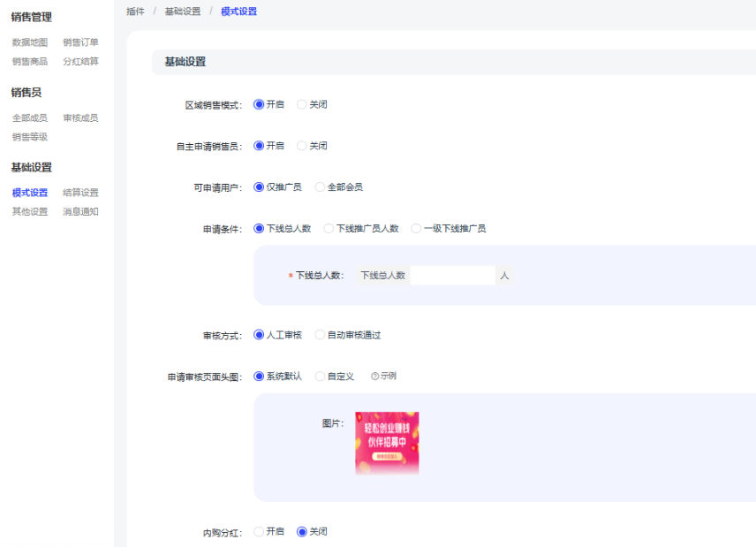Click the 下线总人数 input field
This screenshot has width=756, height=547.
pos(452,276)
